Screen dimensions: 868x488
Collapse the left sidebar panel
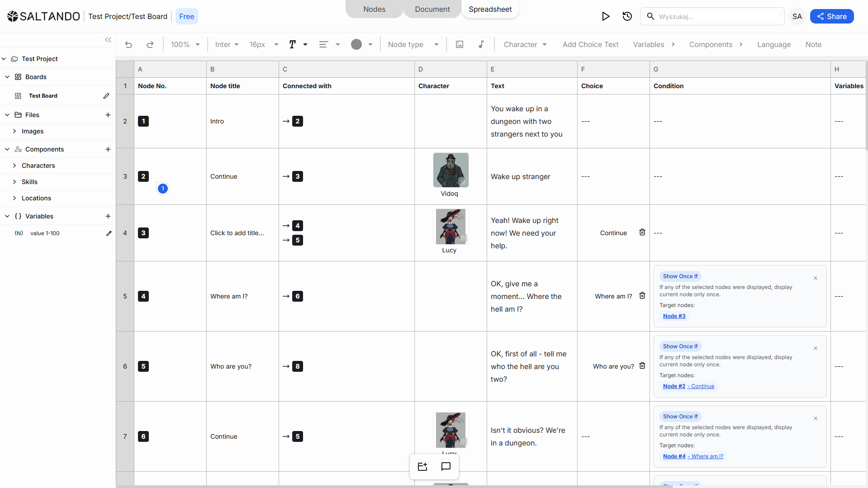[x=108, y=40]
